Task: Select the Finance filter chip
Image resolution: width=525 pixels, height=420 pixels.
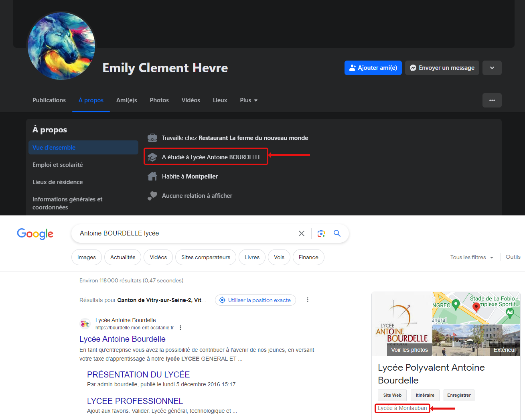Action: pos(308,257)
